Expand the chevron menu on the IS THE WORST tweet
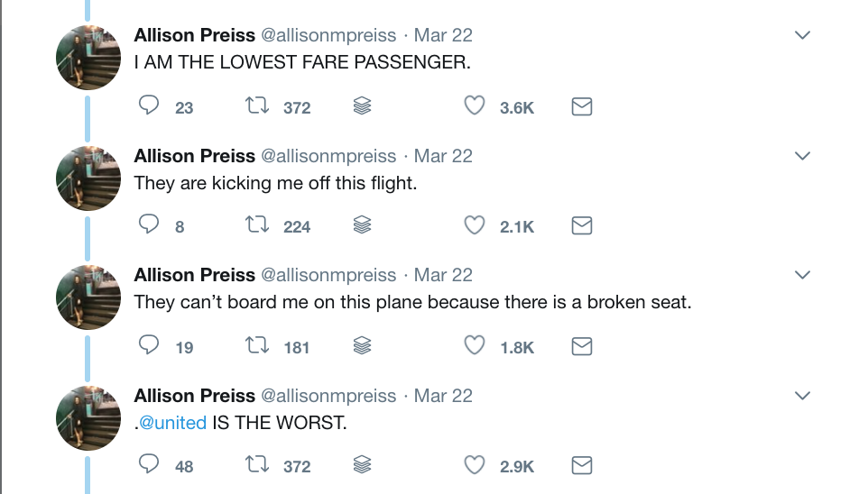This screenshot has width=868, height=494. (x=803, y=396)
